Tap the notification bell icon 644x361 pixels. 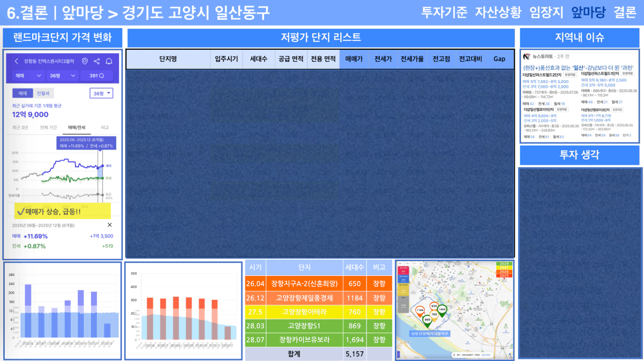tap(109, 62)
